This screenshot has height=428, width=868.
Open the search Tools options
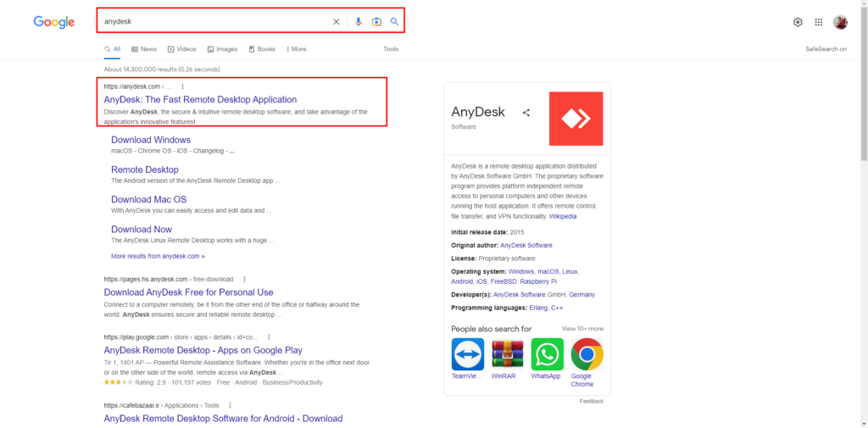(391, 49)
